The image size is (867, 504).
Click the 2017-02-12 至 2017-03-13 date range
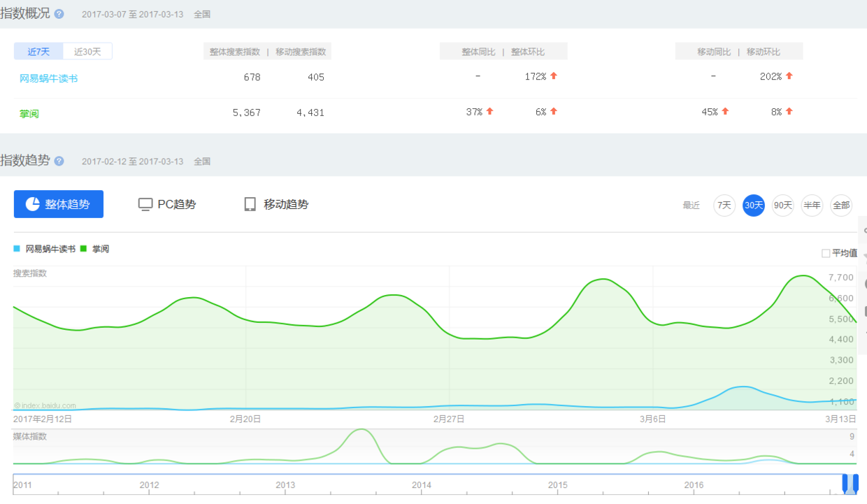[132, 161]
